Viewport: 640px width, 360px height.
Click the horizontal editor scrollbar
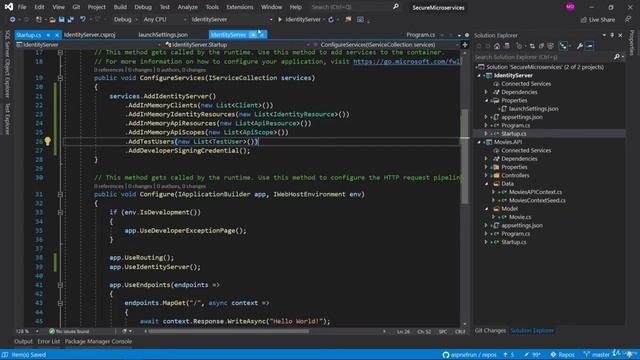[229, 331]
